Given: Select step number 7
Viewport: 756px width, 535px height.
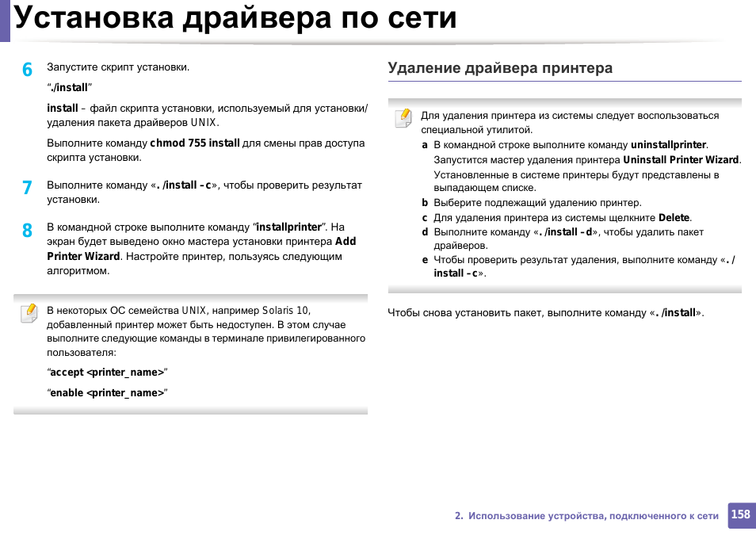Looking at the screenshot, I should (27, 188).
